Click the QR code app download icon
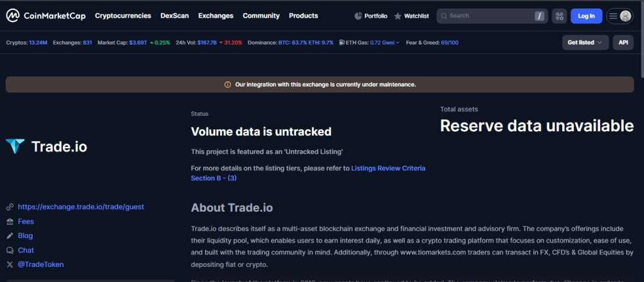 tap(559, 16)
